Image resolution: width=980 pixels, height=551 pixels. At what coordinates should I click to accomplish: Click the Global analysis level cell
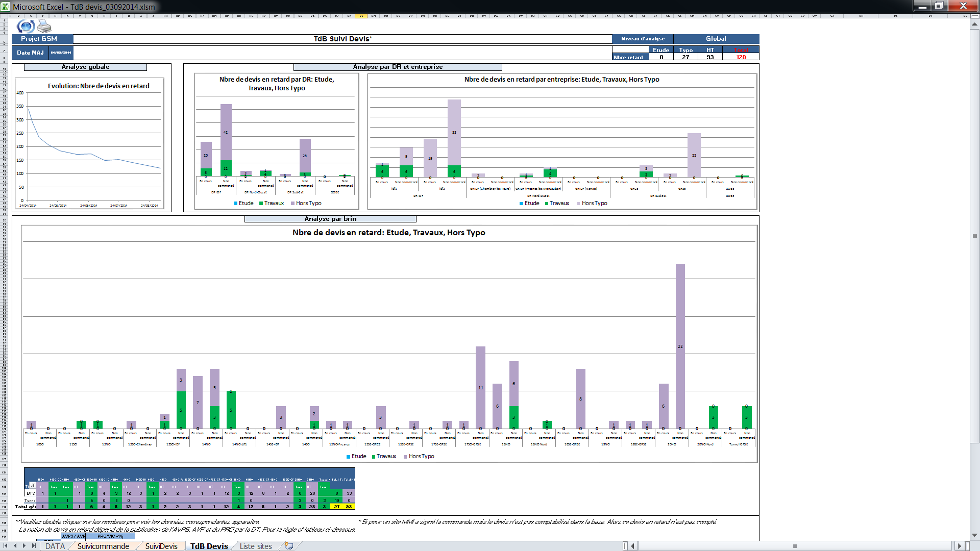[x=716, y=39]
